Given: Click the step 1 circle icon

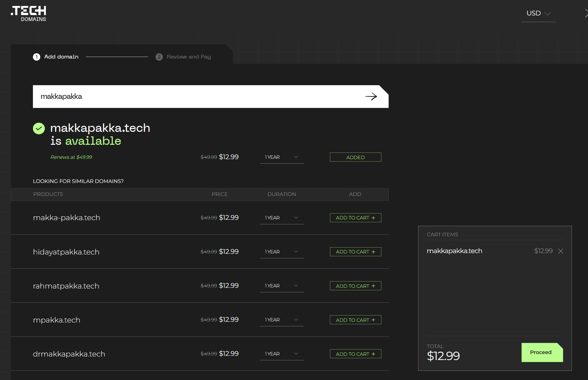Looking at the screenshot, I should [36, 57].
